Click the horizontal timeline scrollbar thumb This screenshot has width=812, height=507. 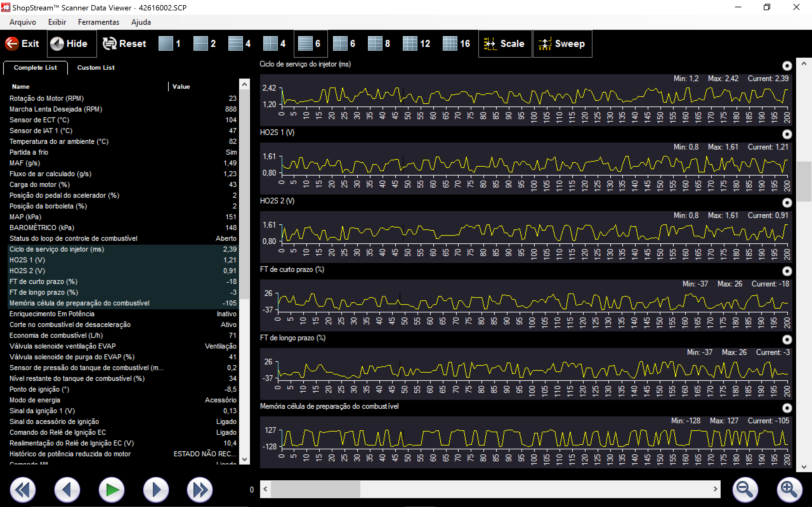(315, 489)
